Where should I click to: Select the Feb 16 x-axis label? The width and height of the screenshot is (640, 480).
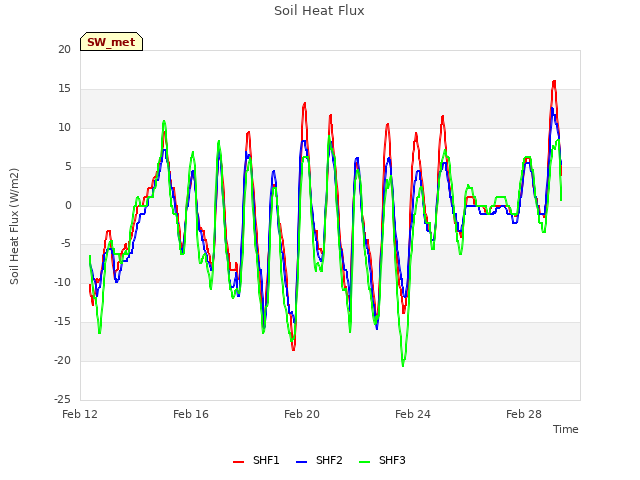tap(191, 414)
